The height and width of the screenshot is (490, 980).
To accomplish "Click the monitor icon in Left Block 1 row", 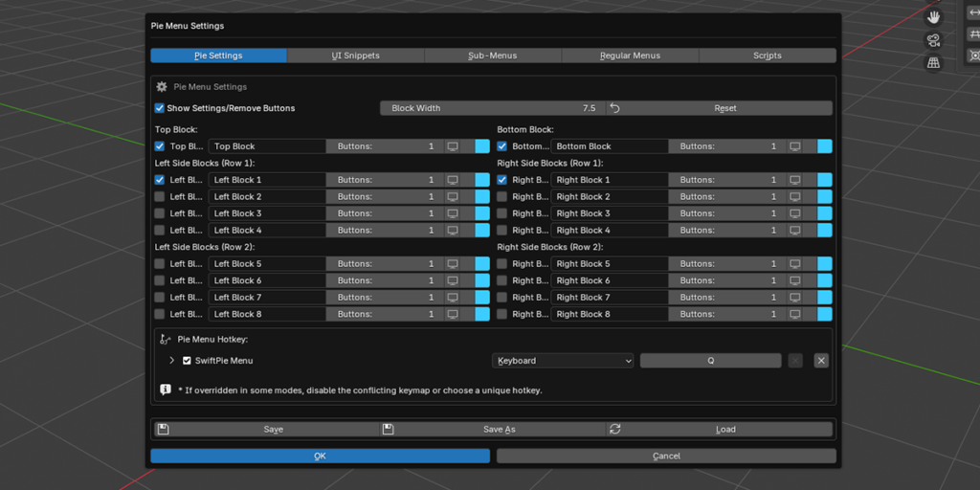I will point(453,180).
